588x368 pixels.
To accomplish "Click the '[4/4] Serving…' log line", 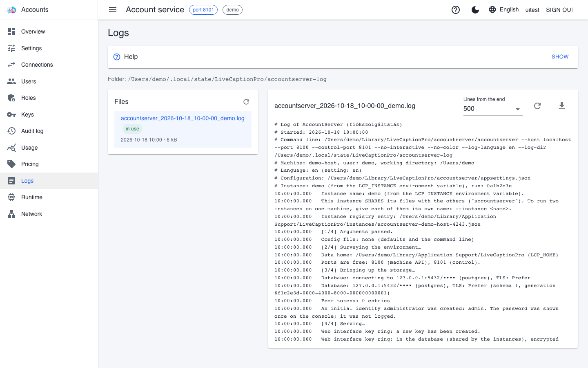I will coord(320,323).
